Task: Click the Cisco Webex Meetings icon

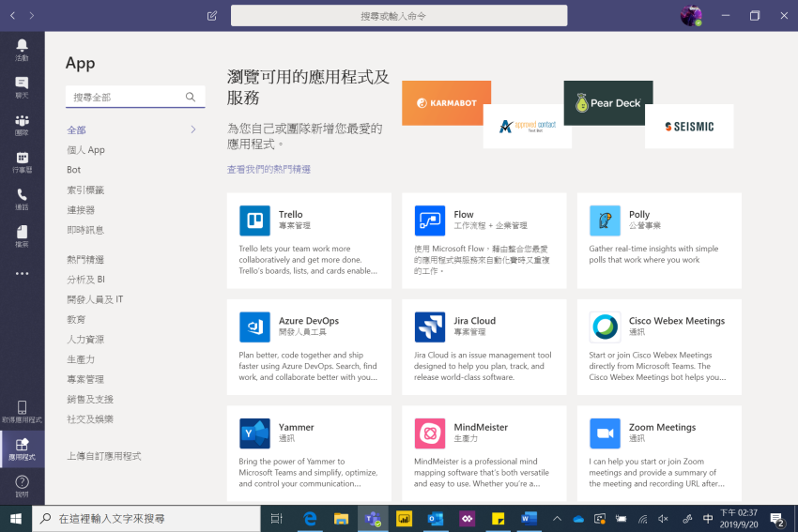Action: (x=605, y=327)
